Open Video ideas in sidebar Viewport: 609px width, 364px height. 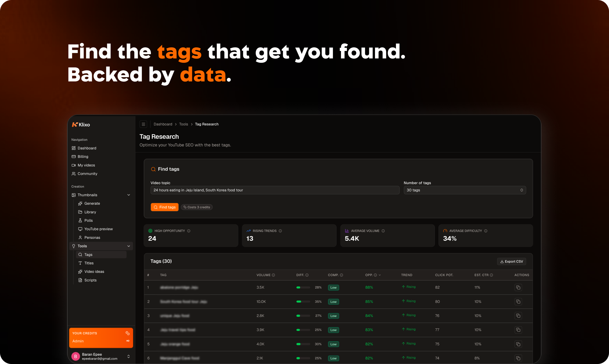click(94, 272)
